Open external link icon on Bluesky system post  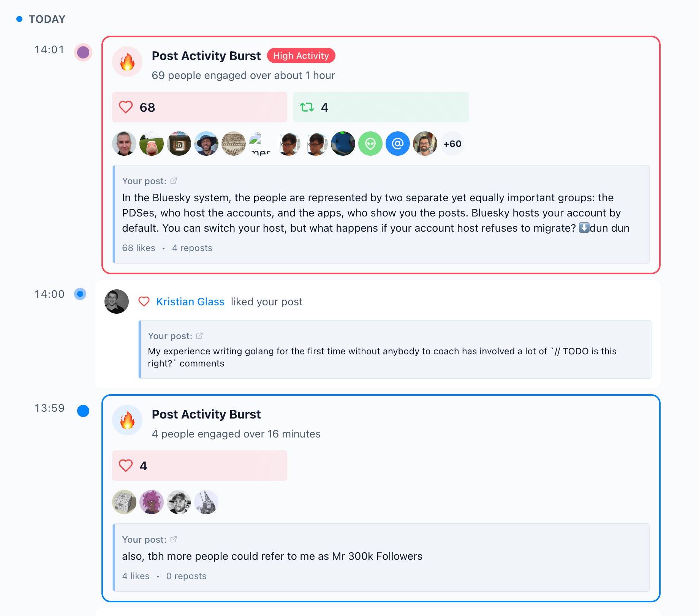click(x=174, y=181)
